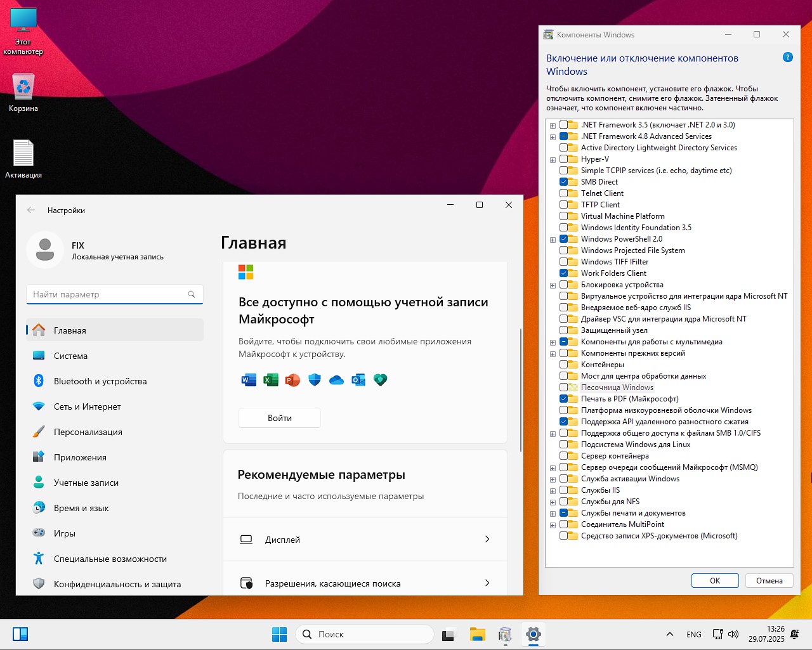This screenshot has height=650, width=812.
Task: Click the help question mark icon
Action: (788, 58)
